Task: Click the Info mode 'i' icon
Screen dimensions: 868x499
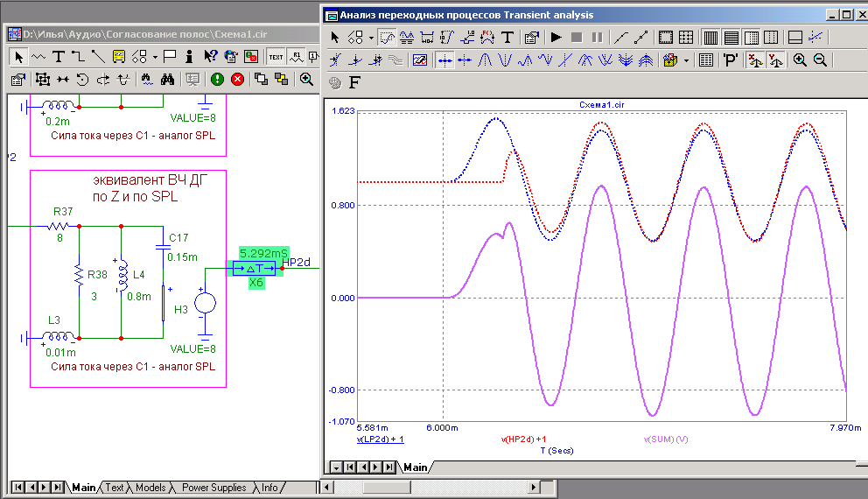Action: coord(189,57)
